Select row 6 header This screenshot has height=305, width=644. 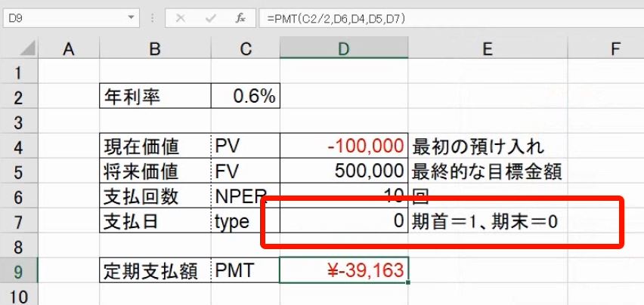[x=18, y=197]
